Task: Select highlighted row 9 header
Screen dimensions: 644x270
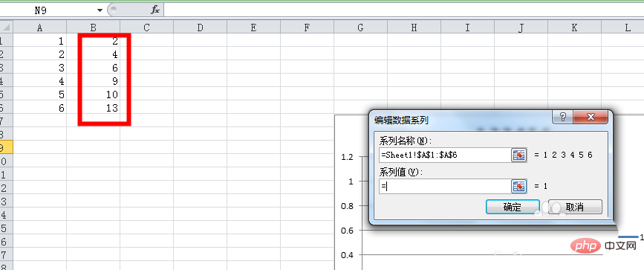Action: click(7, 147)
